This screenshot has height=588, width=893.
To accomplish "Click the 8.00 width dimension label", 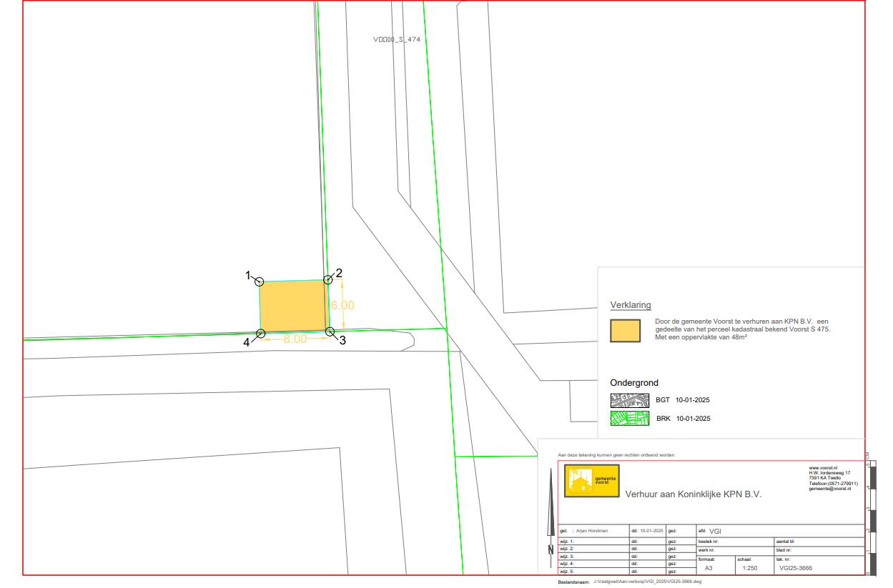I will pos(295,339).
